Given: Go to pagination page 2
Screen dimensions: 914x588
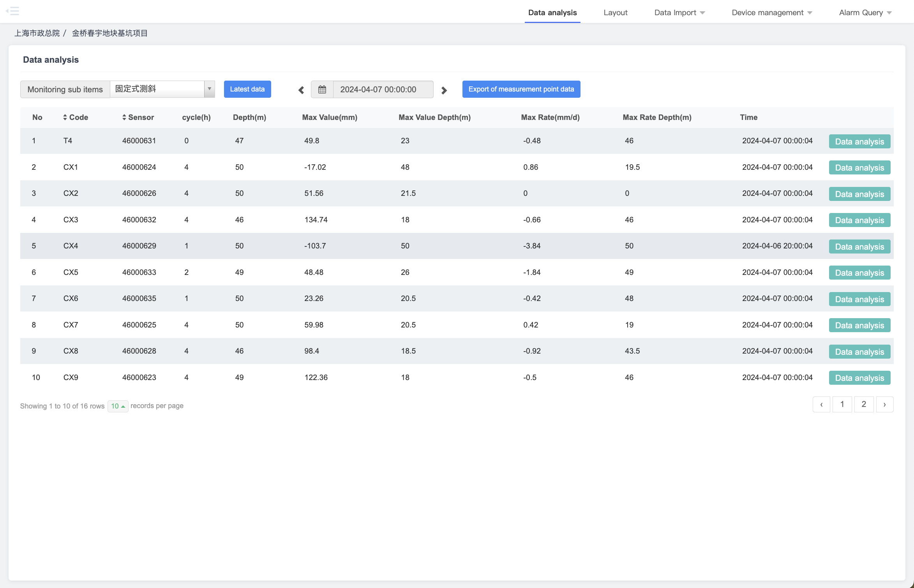Looking at the screenshot, I should click(864, 404).
